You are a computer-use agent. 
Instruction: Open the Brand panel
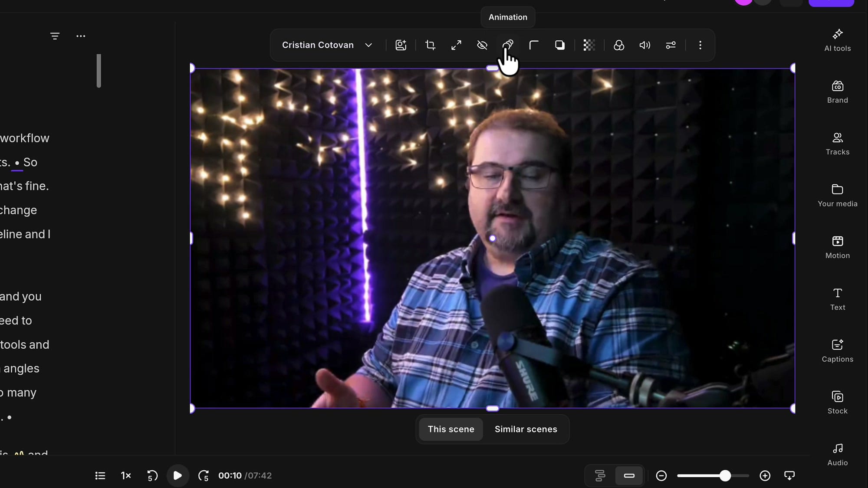coord(837,92)
